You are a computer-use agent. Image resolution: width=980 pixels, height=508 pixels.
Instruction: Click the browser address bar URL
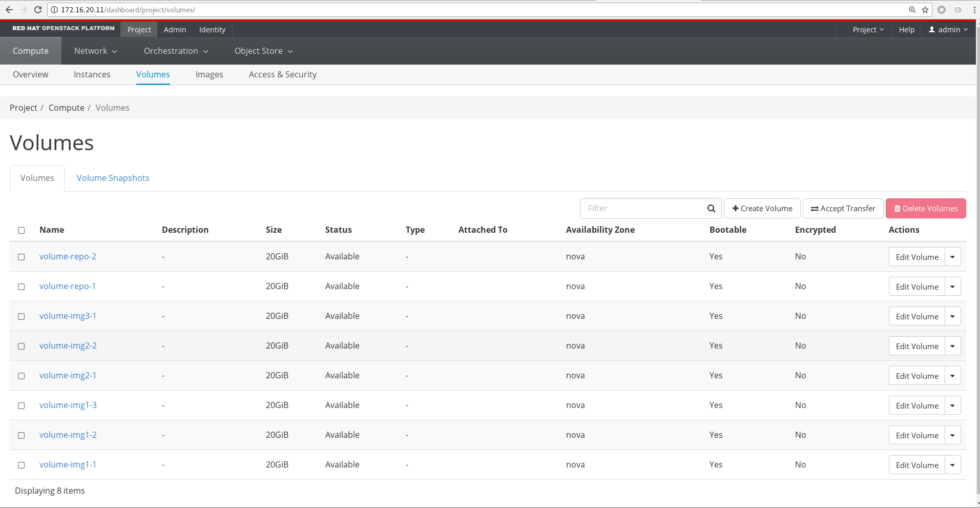[128, 10]
